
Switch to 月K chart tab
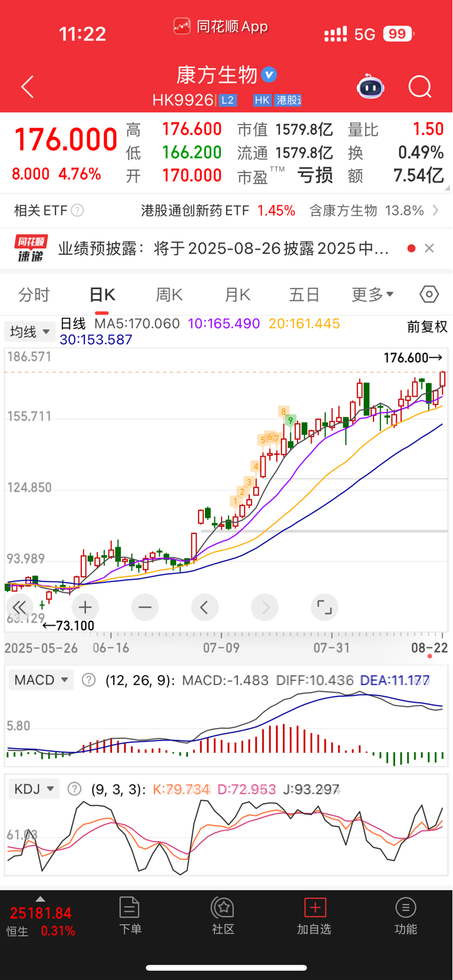pos(237,294)
